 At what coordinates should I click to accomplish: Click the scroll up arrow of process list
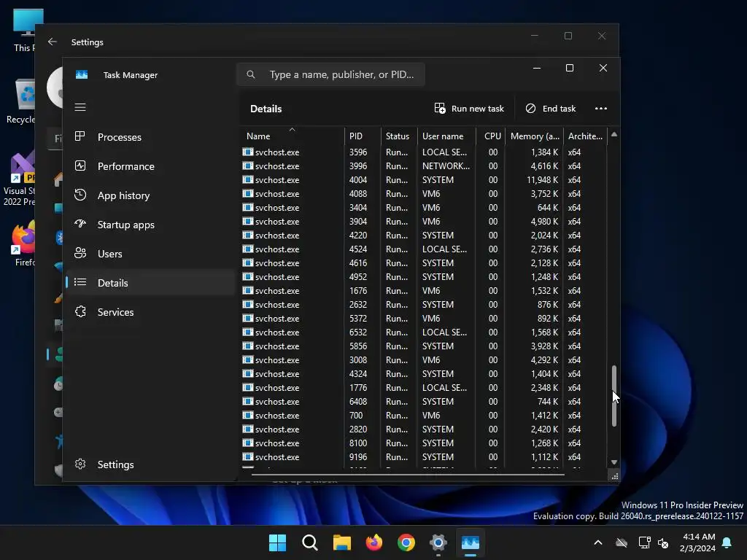click(614, 135)
